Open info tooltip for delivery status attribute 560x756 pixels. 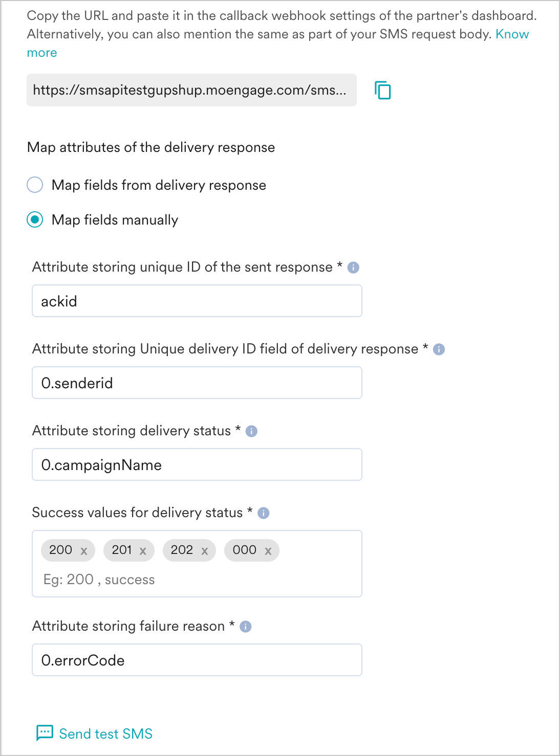(251, 431)
